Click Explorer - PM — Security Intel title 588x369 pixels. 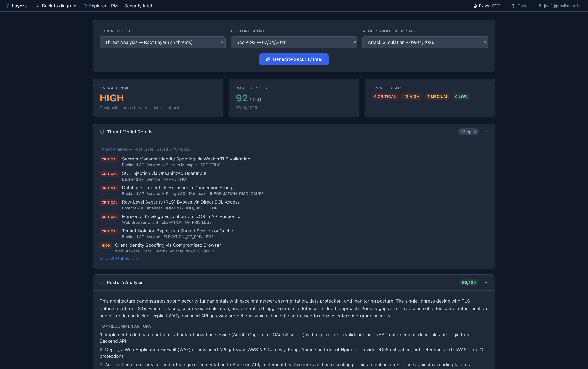pyautogui.click(x=120, y=6)
